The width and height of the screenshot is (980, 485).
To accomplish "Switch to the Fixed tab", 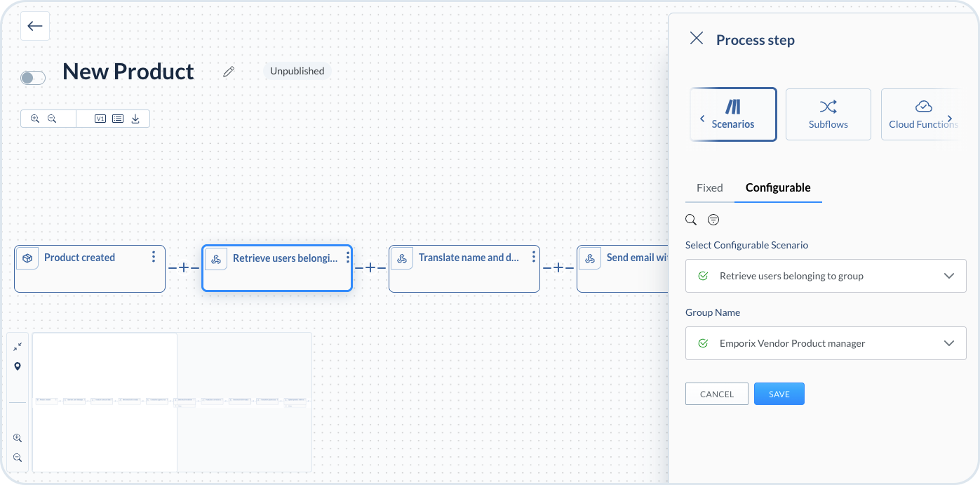I will [709, 187].
